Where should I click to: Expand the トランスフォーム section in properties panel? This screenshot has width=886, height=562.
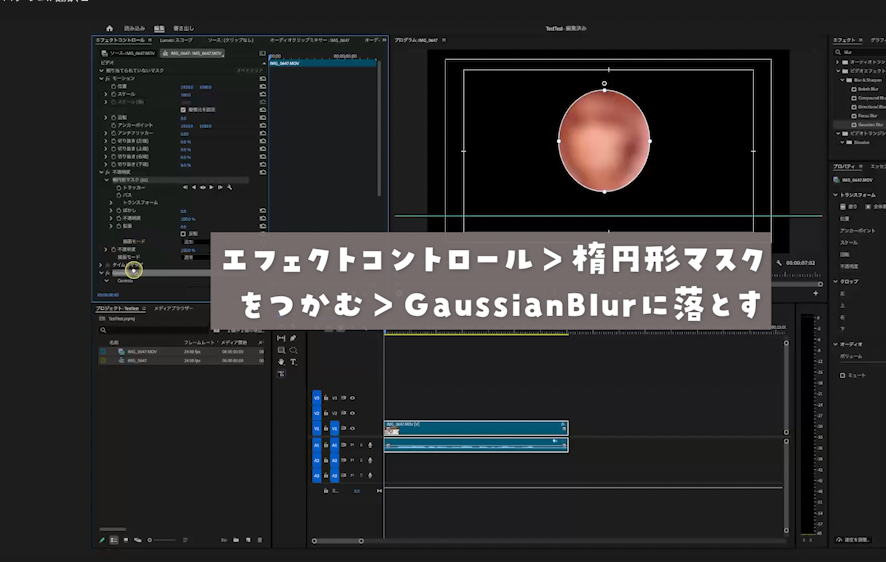836,195
